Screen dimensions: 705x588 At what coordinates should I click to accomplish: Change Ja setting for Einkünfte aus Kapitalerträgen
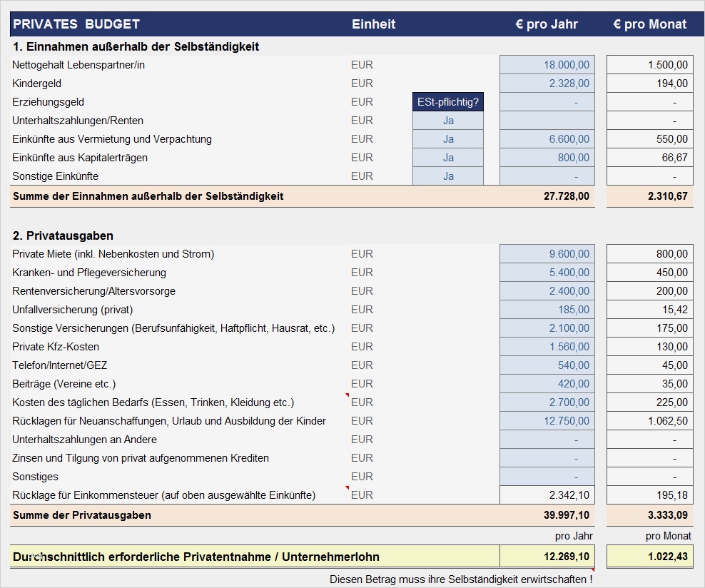pyautogui.click(x=447, y=157)
